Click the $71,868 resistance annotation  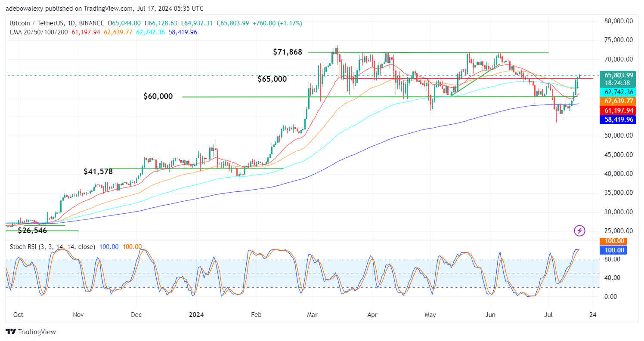point(288,52)
